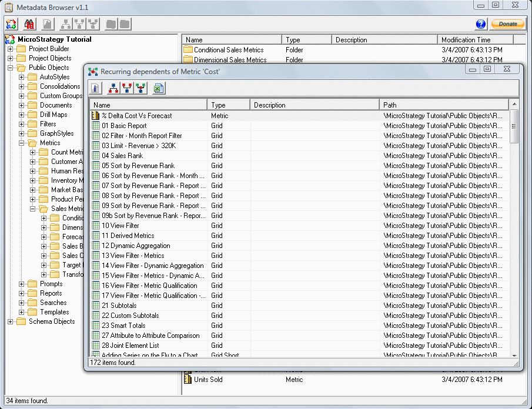Click the metric icon beside % Delta Cost Vs Forecast
532x409 pixels.
point(96,116)
